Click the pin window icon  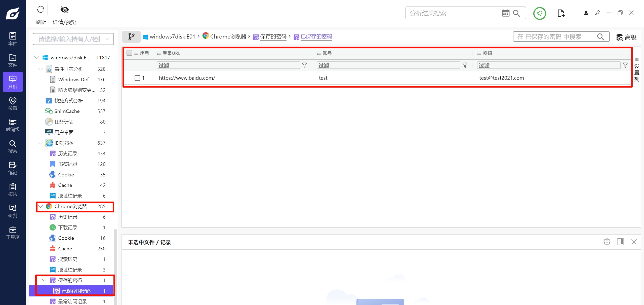click(597, 13)
